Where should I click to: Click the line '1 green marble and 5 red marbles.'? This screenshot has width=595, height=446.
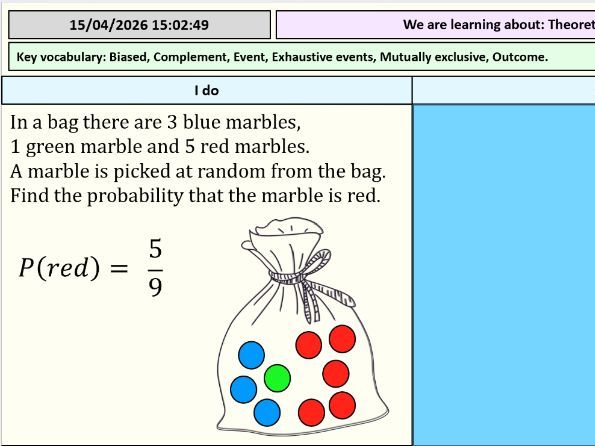(x=160, y=147)
